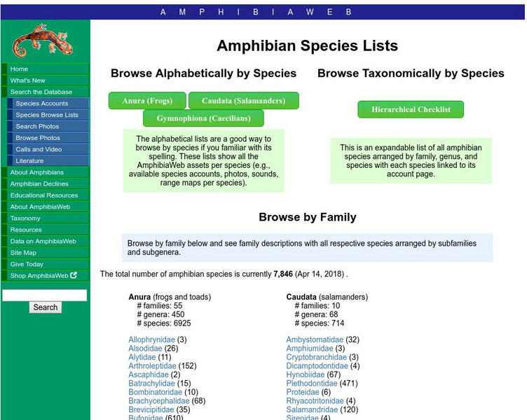527x420 pixels.
Task: Open Species Browse Lists submenu item
Action: tap(48, 115)
